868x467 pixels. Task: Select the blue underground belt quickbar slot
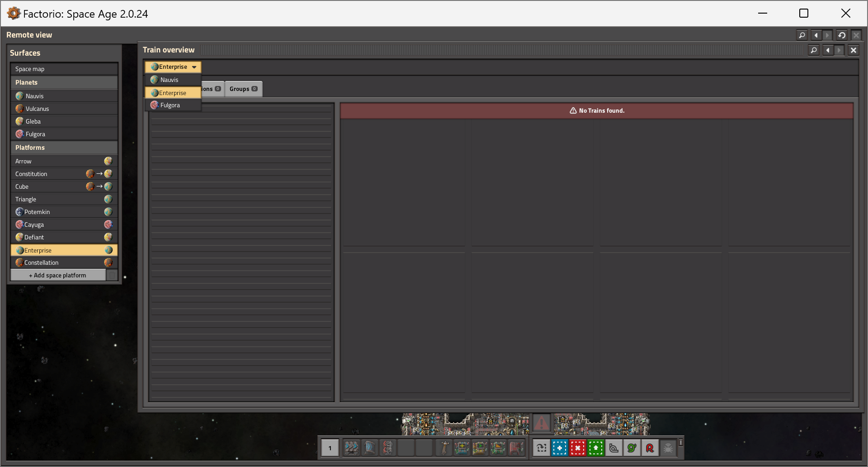pos(369,448)
